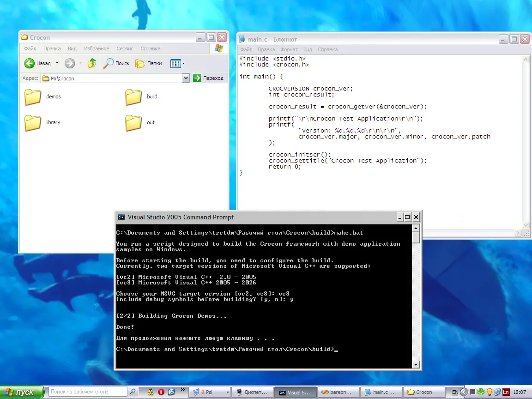Click the desktop search field in taskbar

click(x=88, y=392)
